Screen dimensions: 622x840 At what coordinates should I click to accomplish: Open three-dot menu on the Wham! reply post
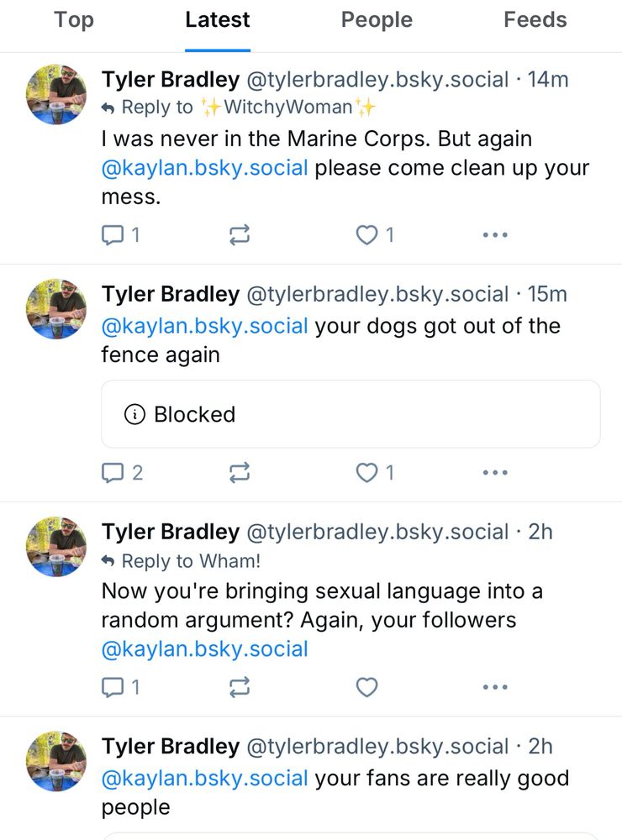click(495, 687)
